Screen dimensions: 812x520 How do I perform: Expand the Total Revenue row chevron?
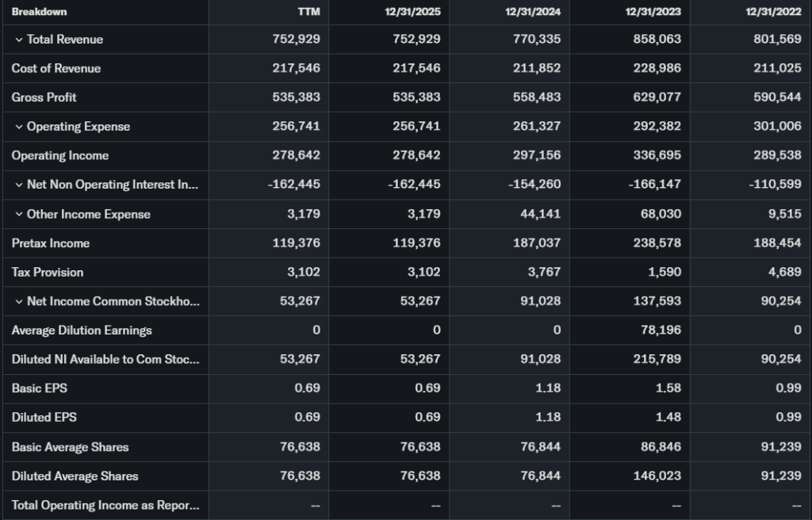point(18,40)
